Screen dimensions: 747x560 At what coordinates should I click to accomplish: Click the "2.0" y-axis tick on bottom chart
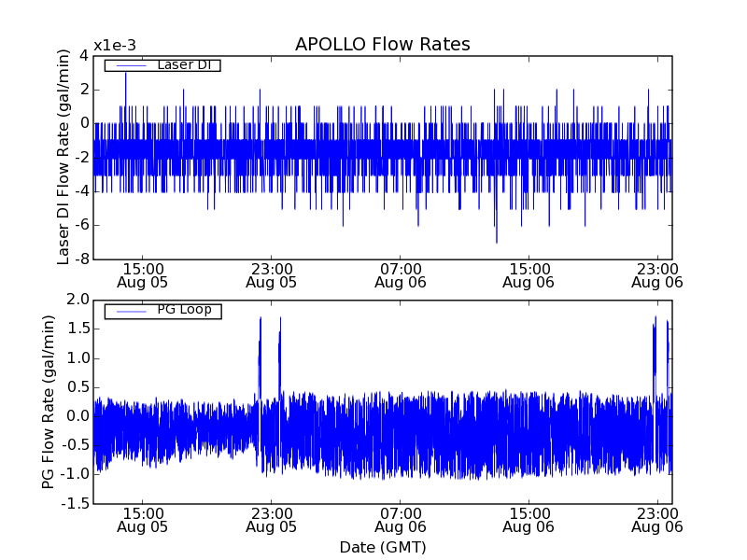(78, 300)
